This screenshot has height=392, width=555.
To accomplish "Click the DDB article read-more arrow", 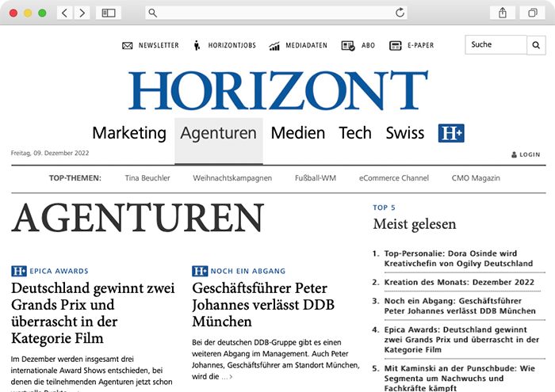I will pyautogui.click(x=231, y=377).
